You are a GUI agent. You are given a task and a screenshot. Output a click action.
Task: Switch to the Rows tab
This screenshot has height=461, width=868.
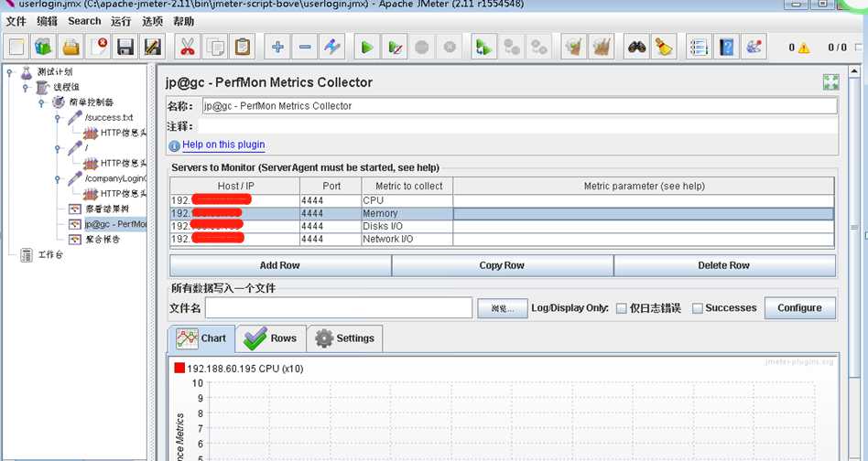coord(271,338)
